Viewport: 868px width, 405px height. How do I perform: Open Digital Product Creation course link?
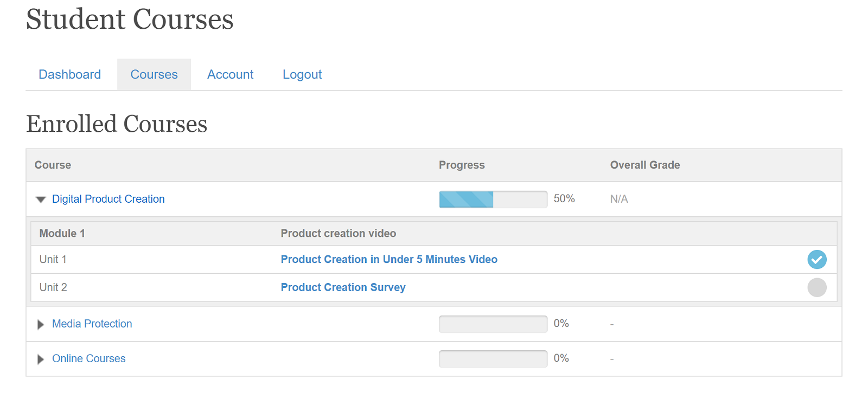click(108, 199)
